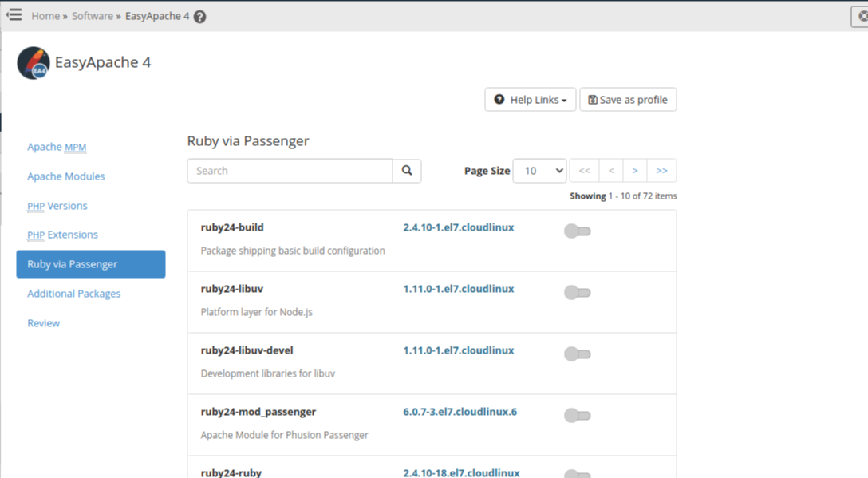Open Apache Modules section

[66, 176]
